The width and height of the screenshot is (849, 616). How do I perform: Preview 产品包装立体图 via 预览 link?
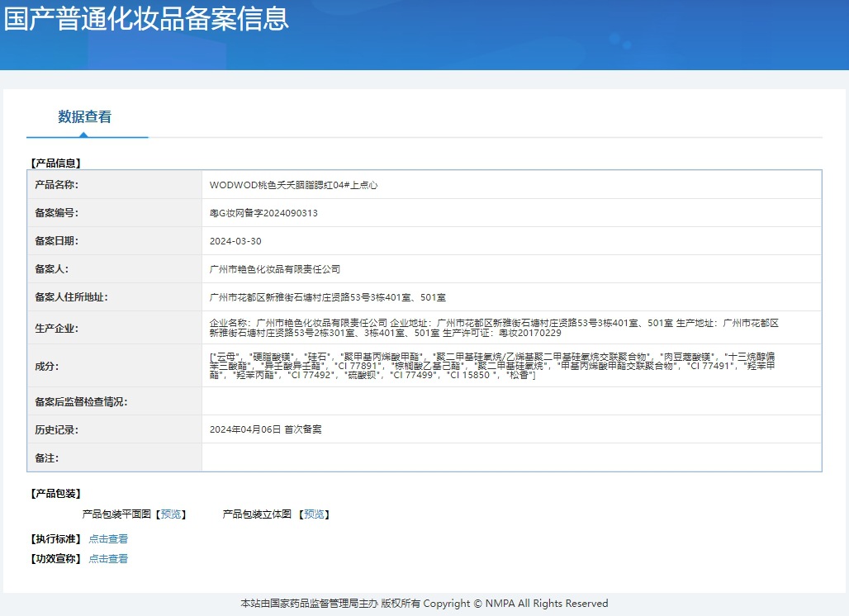314,514
